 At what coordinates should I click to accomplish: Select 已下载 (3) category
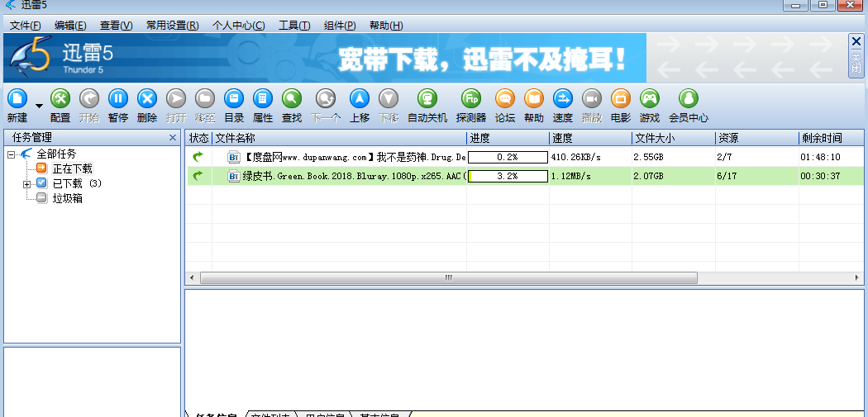tap(77, 183)
